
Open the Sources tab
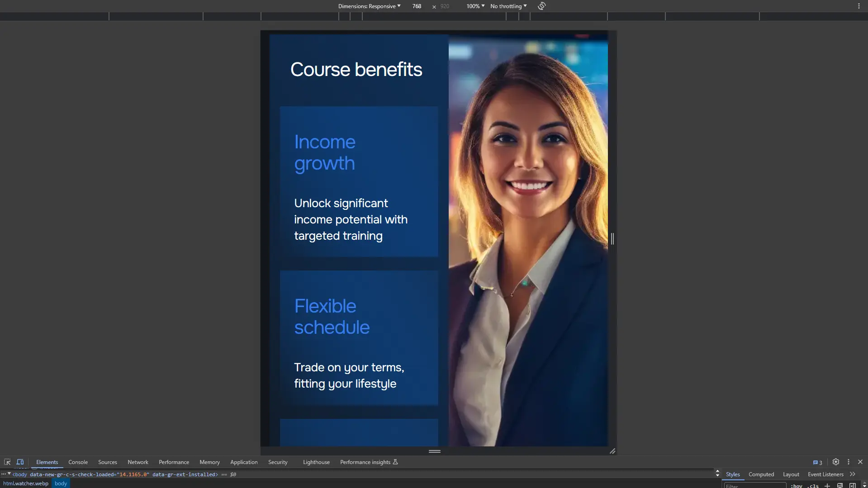(x=107, y=462)
